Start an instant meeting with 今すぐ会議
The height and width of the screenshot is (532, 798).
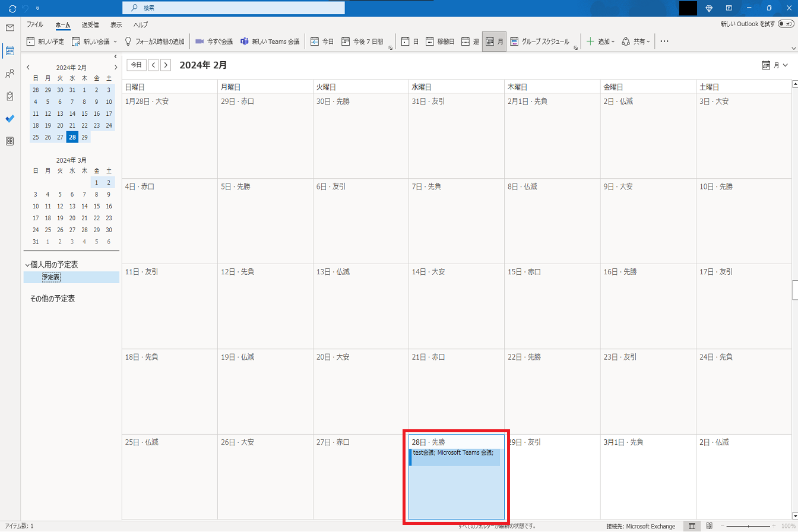coord(214,42)
